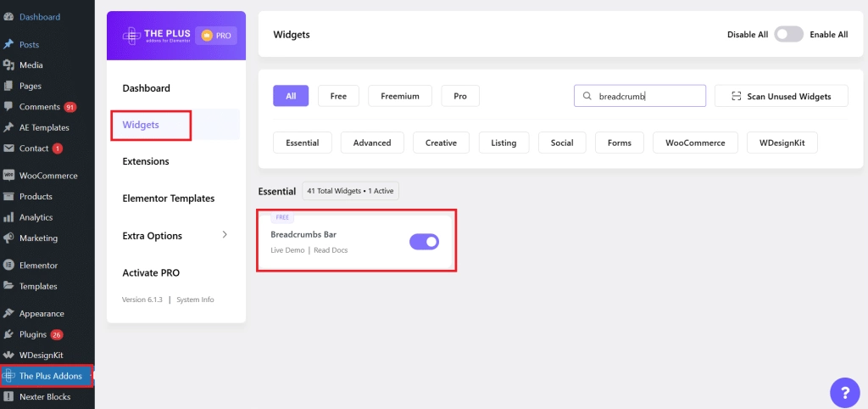This screenshot has width=868, height=409.
Task: Click The Plus Addons logo in header
Action: click(157, 36)
